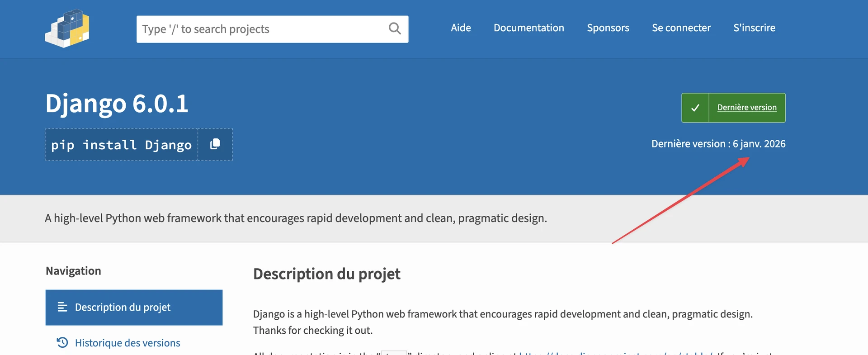Click the 6 janv. 2026 release date
The image size is (868, 355).
click(x=759, y=144)
